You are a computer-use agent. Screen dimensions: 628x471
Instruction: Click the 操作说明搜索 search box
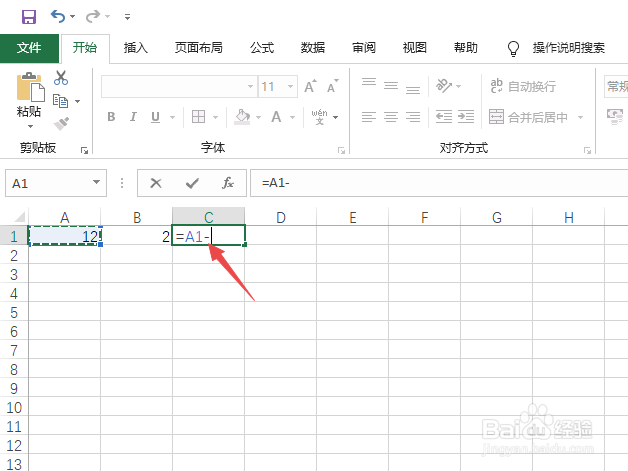point(568,48)
